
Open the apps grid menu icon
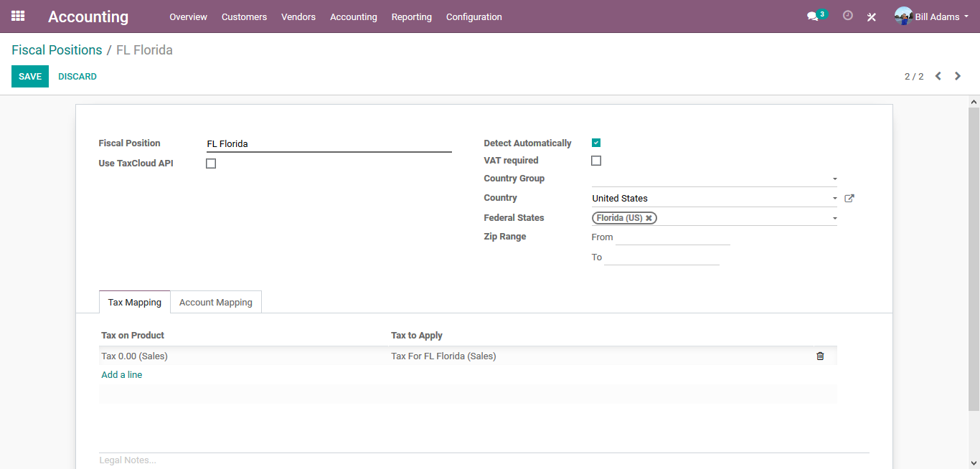click(18, 16)
